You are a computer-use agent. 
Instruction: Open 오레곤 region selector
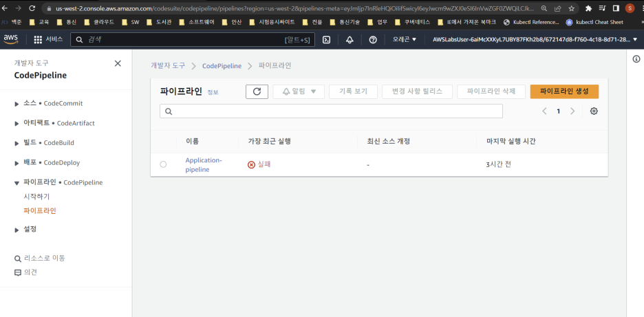(404, 39)
